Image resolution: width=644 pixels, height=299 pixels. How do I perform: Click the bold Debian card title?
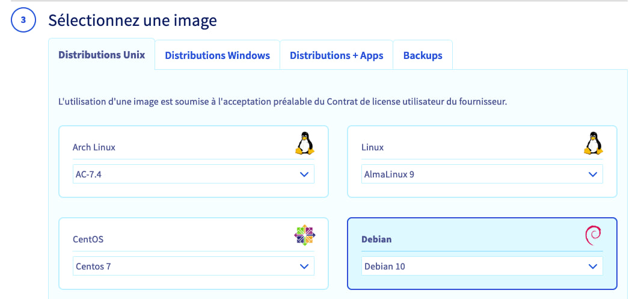pyautogui.click(x=376, y=239)
